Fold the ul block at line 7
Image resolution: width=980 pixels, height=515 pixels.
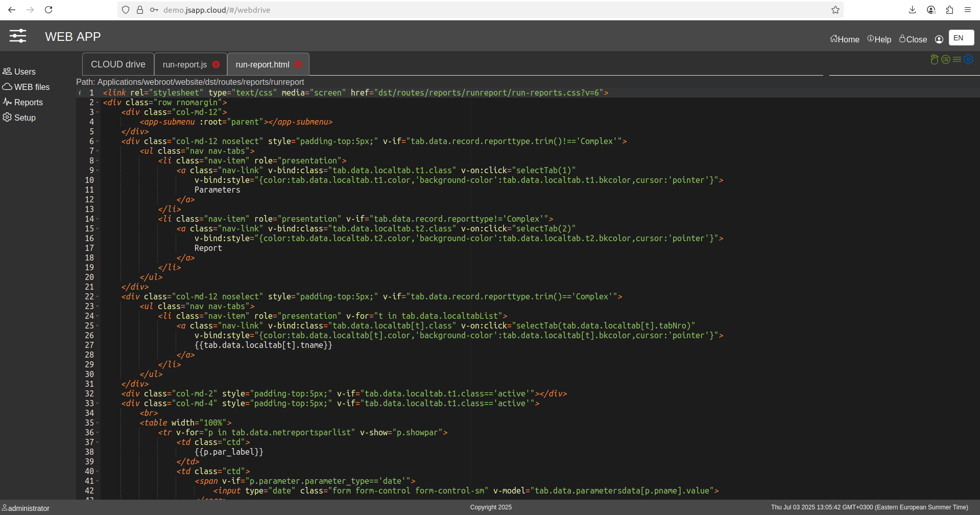click(x=98, y=151)
